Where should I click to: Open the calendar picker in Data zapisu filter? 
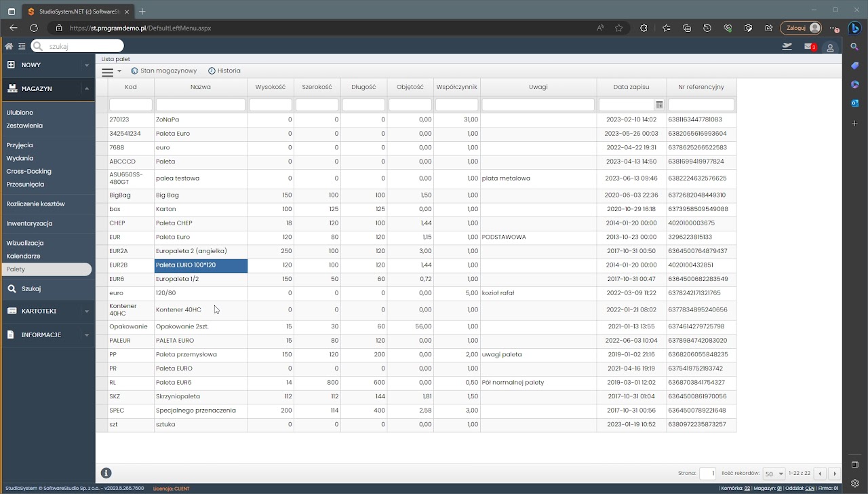(658, 104)
